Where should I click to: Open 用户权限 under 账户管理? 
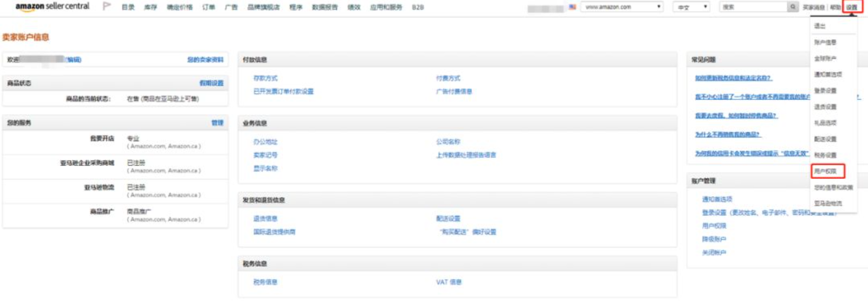(x=714, y=226)
